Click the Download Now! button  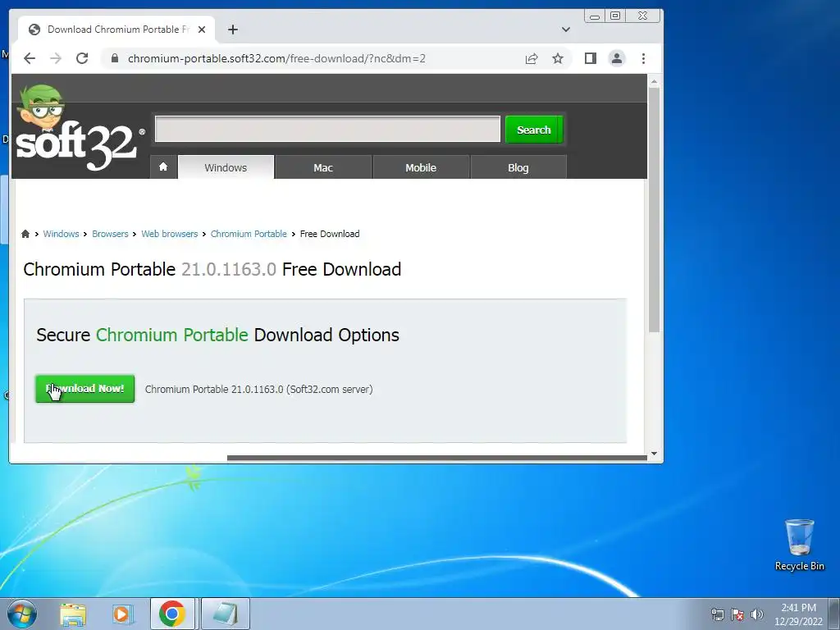click(x=84, y=388)
